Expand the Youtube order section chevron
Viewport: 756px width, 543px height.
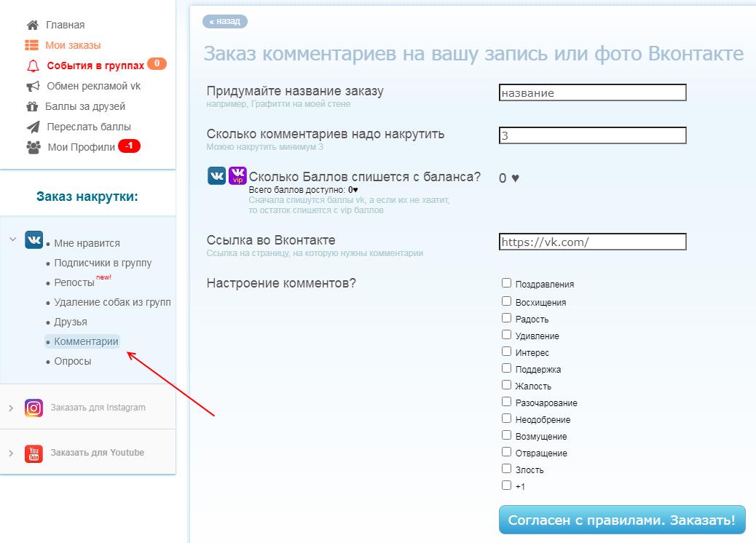point(11,453)
